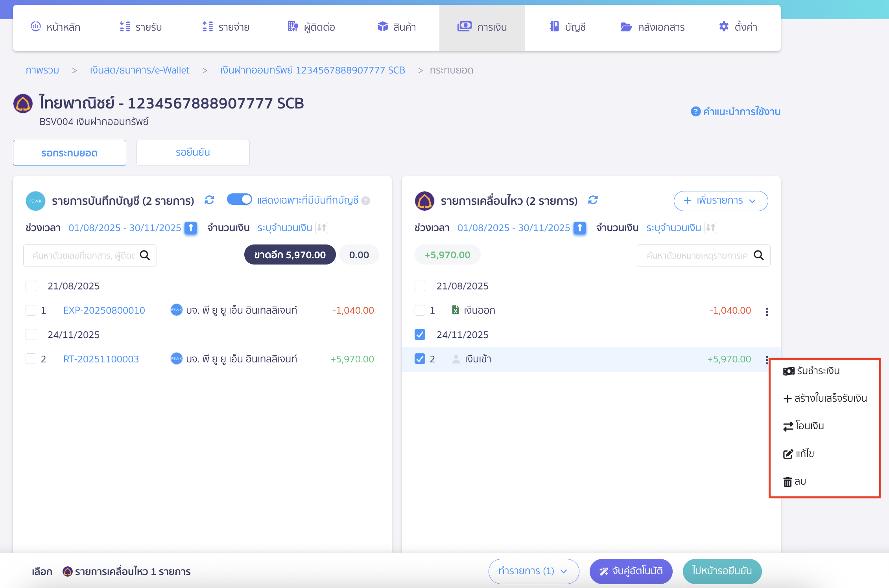Check the EXP-20250800010 row checkbox
Image resolution: width=889 pixels, height=588 pixels.
click(x=31, y=311)
